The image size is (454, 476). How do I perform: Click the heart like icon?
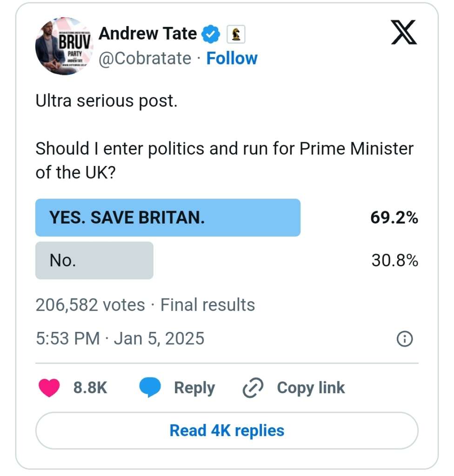click(49, 388)
